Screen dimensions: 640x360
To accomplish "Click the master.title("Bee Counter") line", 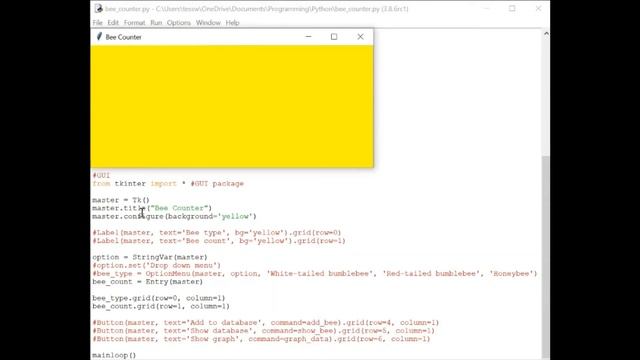I will tap(152, 208).
